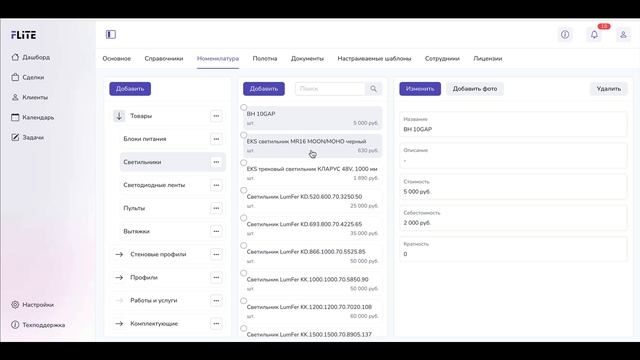Switch to Справочники tab
The image size is (640, 360).
click(x=164, y=59)
